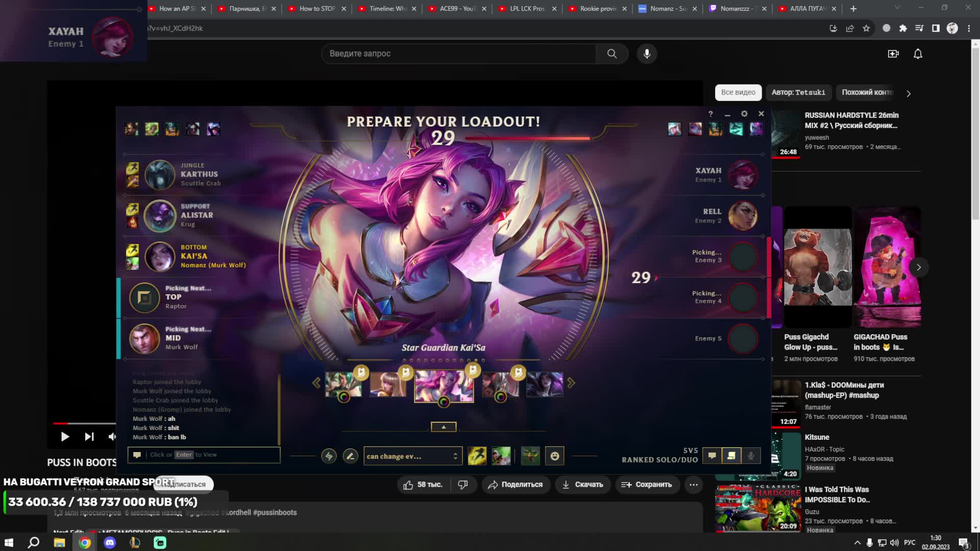
Task: Open YouTube create video icon
Action: (x=893, y=54)
